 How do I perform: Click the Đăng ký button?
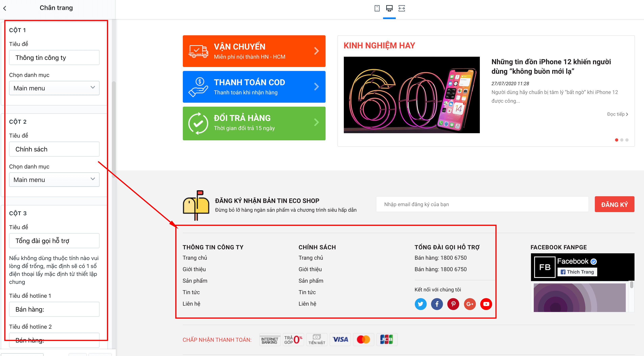tap(614, 205)
